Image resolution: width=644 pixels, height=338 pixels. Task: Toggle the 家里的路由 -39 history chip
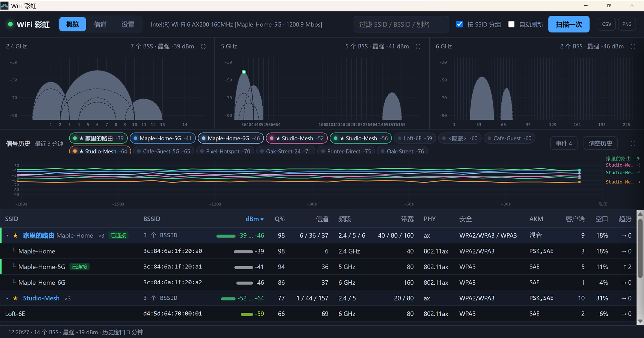click(98, 138)
